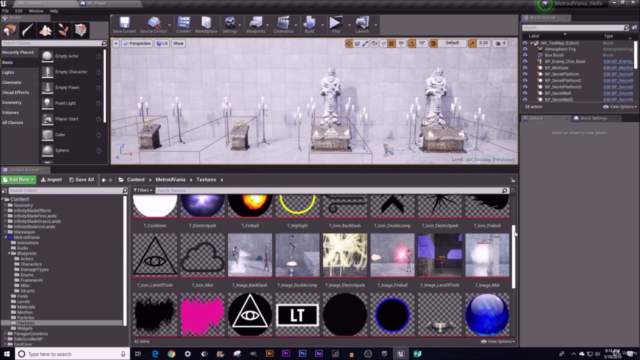The image size is (640, 360).
Task: Select the translate gizmo in viewport toolbar
Action: pos(349,43)
